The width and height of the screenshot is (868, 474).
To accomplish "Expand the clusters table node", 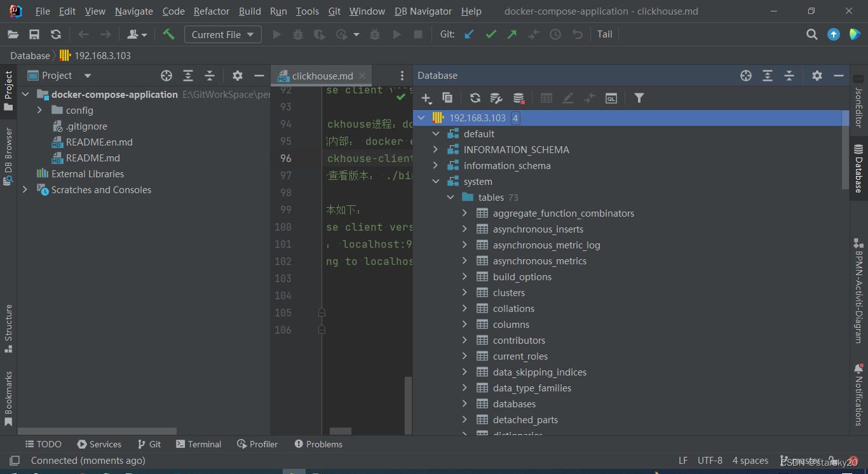I will point(465,292).
